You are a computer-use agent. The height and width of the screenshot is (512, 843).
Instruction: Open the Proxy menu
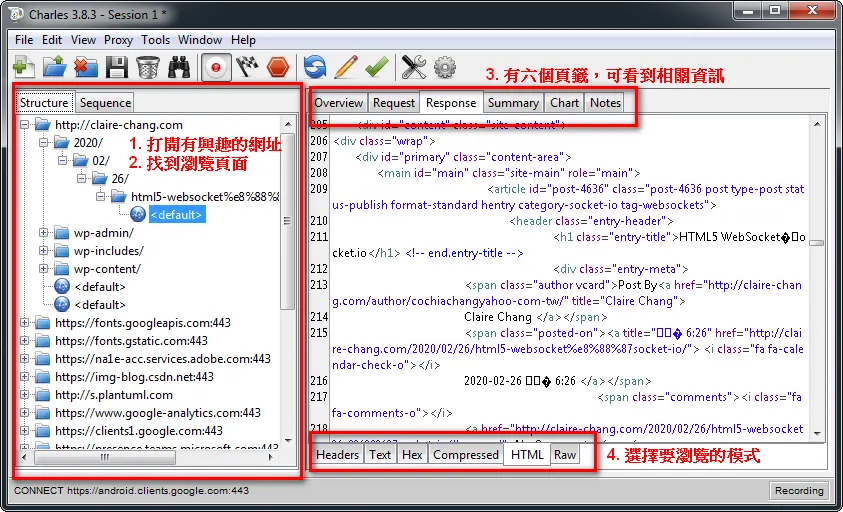coord(118,40)
